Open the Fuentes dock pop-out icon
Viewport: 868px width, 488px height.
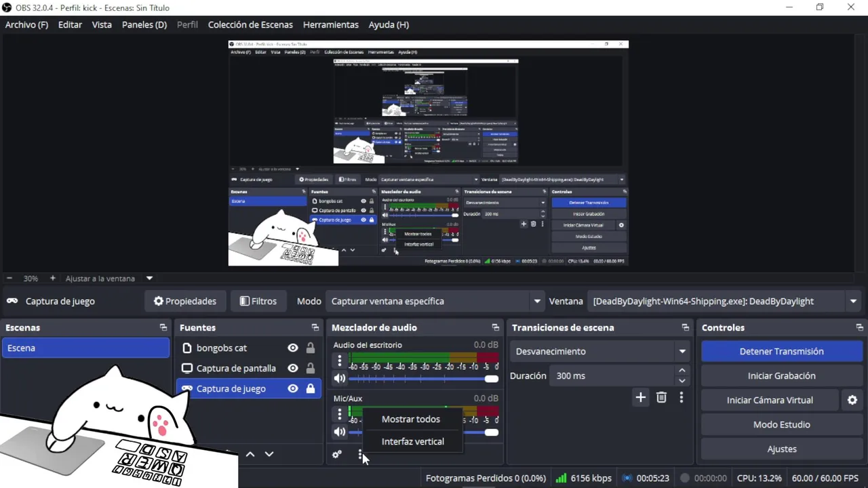tap(315, 327)
